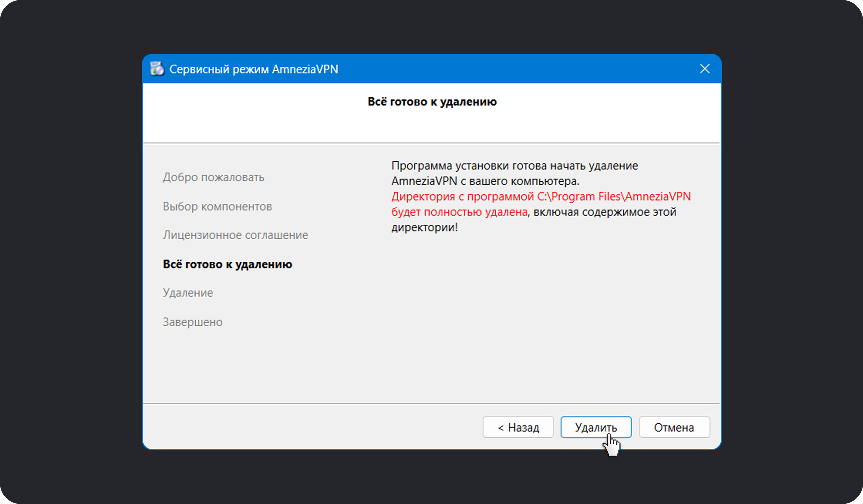Cancel uninstall using the Отмена button
Screen dimensions: 863x504
674,427
